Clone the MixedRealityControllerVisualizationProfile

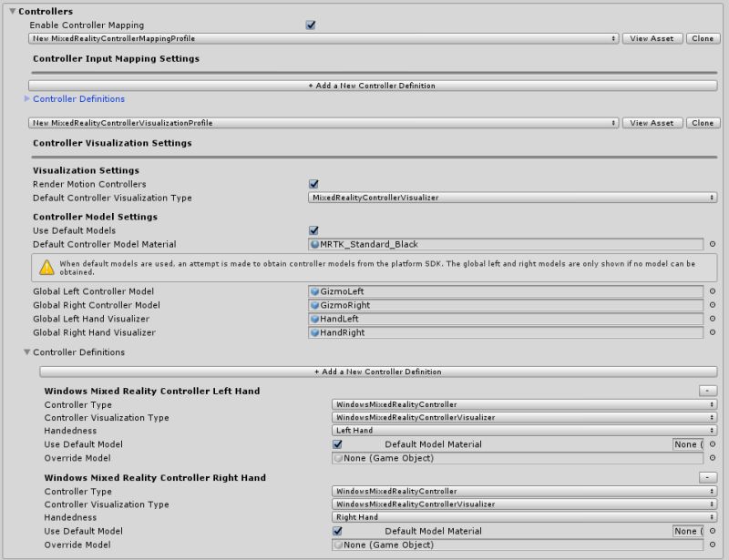point(702,122)
